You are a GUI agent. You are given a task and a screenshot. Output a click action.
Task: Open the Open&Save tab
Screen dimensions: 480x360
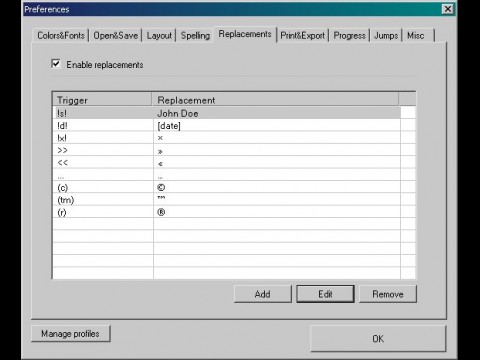coord(115,35)
